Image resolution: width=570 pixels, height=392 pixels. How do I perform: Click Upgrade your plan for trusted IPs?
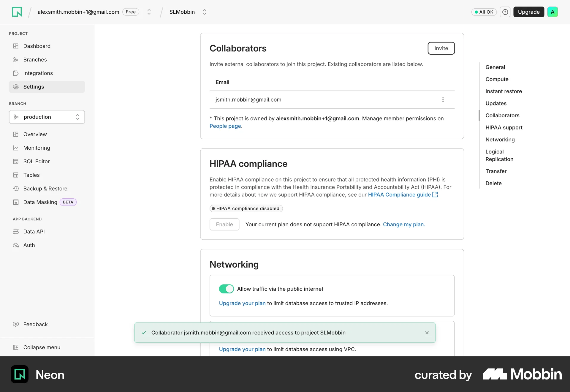(x=242, y=303)
